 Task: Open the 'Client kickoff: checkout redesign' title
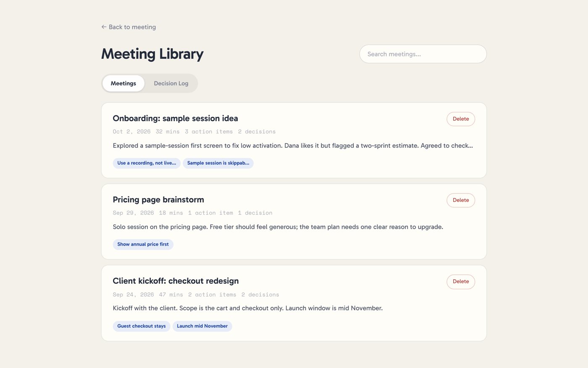pos(176,281)
